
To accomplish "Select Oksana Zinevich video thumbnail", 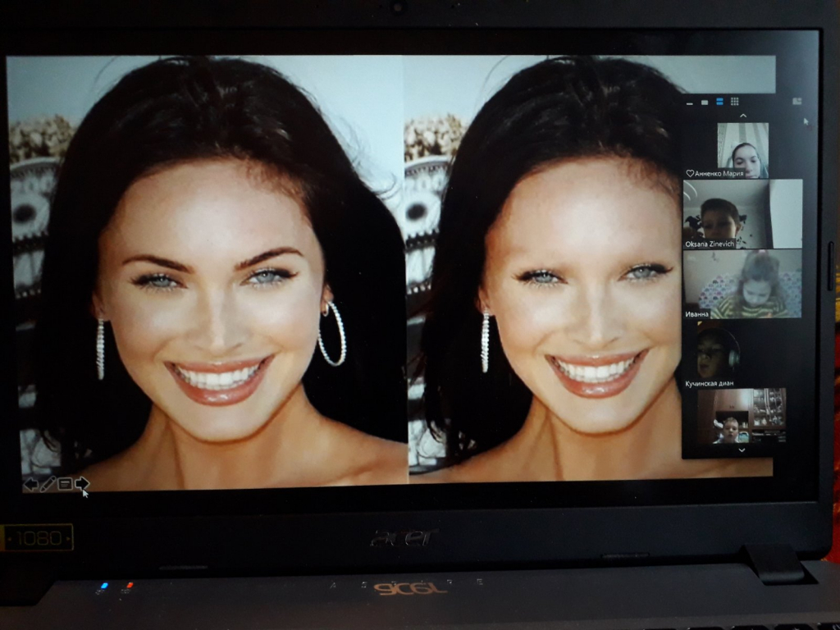I will (x=742, y=214).
